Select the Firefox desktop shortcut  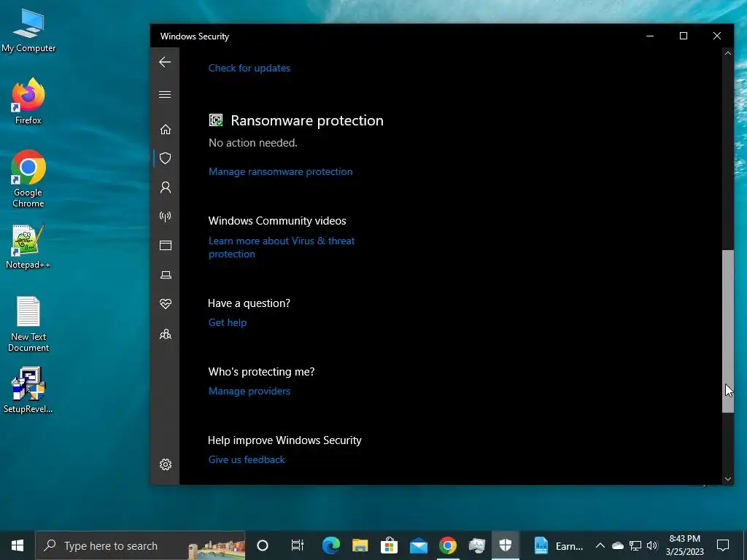(28, 101)
